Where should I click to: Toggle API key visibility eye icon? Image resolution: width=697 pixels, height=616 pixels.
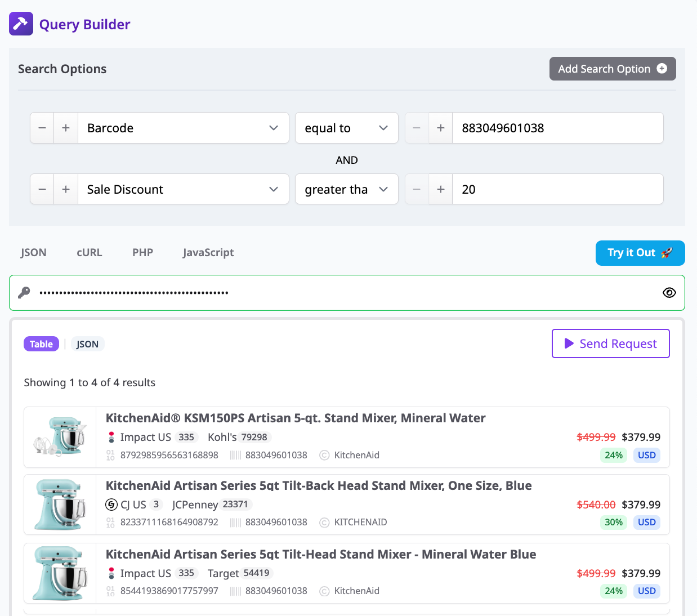point(669,293)
